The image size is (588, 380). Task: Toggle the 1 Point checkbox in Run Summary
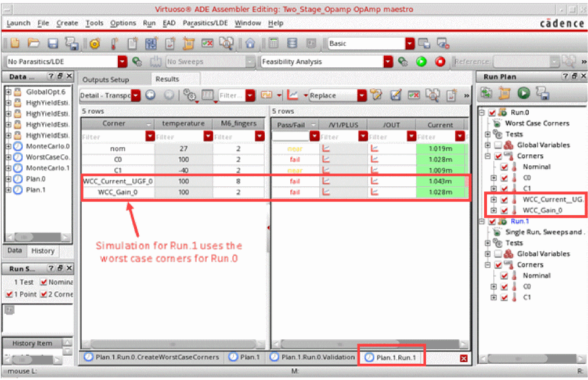[9, 294]
